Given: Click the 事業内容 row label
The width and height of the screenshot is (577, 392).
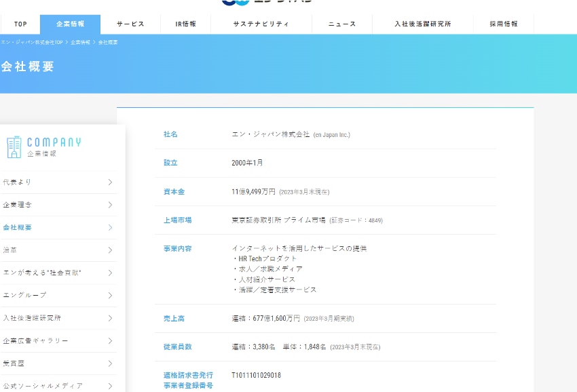Looking at the screenshot, I should pos(177,249).
